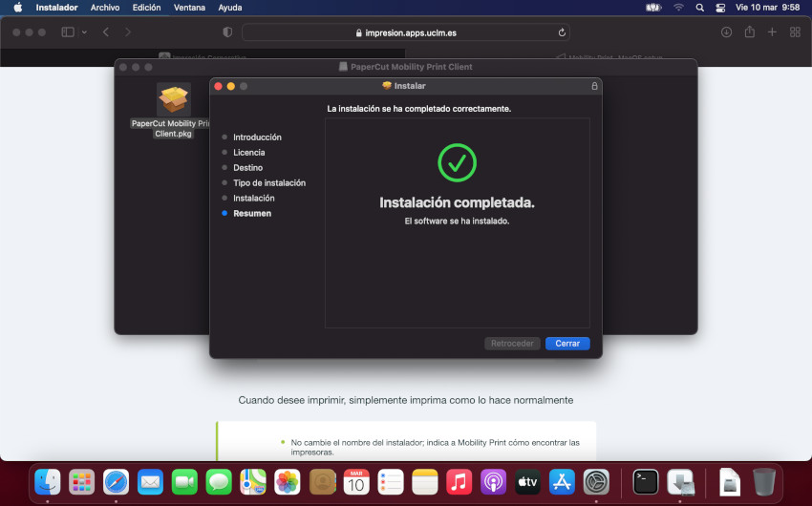Open a new Safari tab

coord(772,32)
